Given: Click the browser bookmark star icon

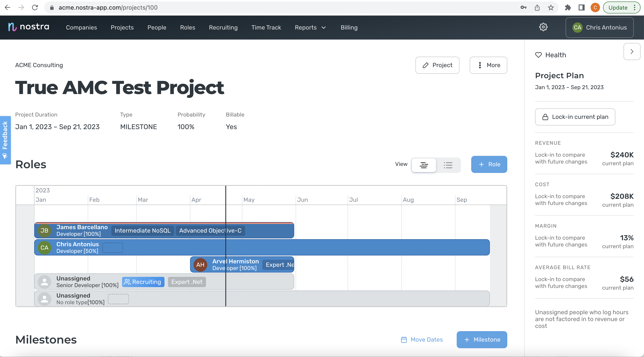Looking at the screenshot, I should (551, 7).
